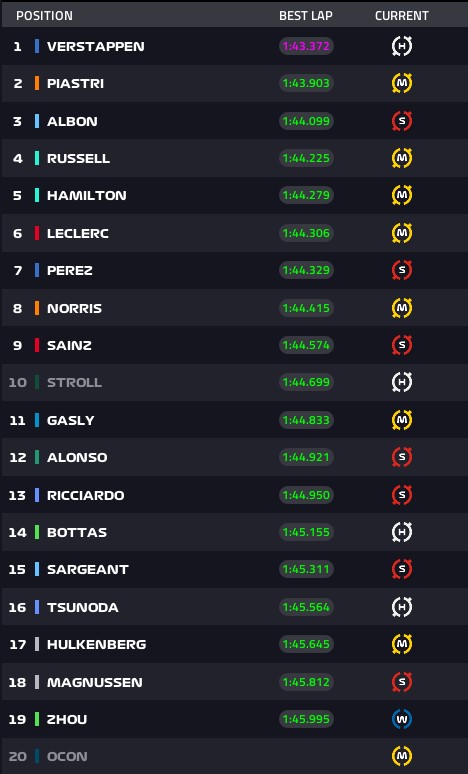Screen dimensions: 468x774
Task: Select the greyed-out OCON driver name
Action: click(67, 756)
